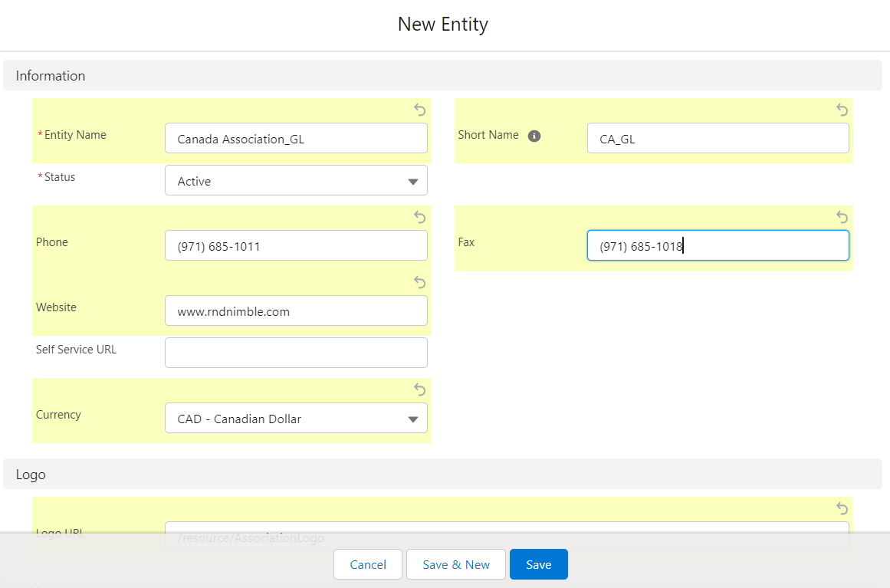
Task: Click into the Entity Name input
Action: [x=296, y=139]
